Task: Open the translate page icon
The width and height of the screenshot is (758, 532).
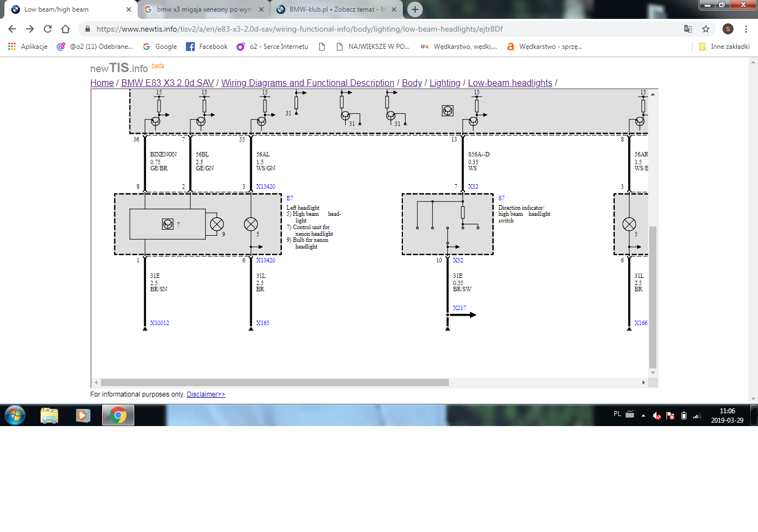Action: (x=688, y=29)
